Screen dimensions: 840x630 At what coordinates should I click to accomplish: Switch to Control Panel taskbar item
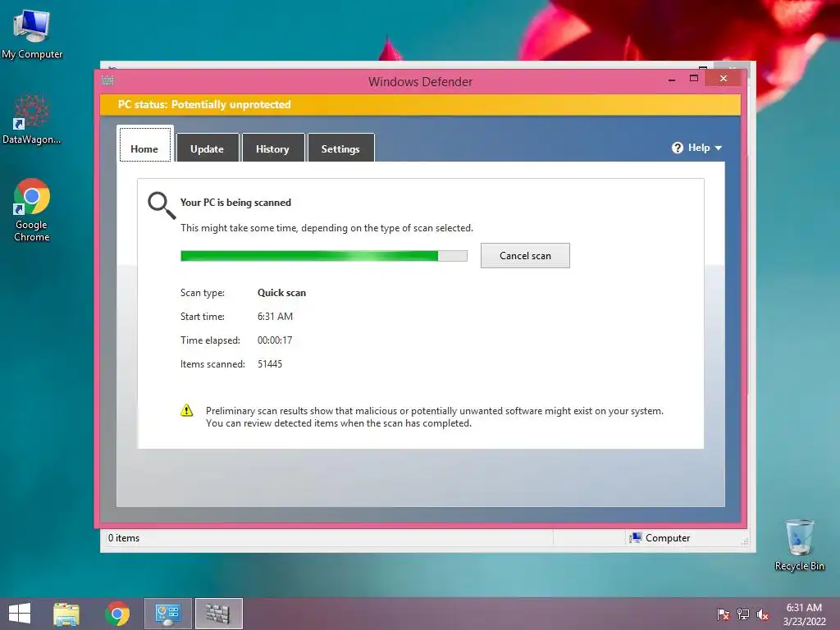point(167,614)
